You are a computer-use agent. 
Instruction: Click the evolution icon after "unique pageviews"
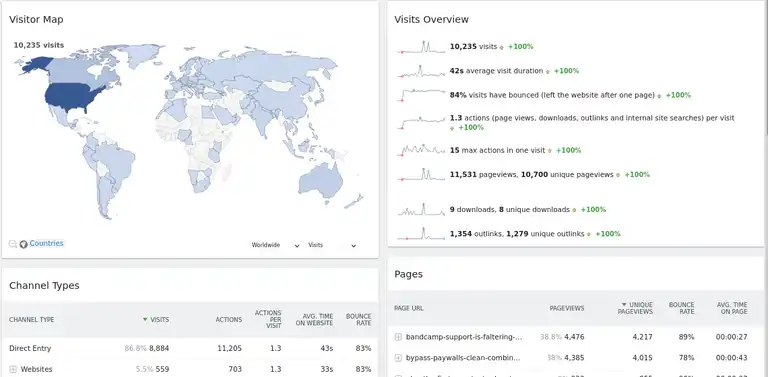[618, 175]
